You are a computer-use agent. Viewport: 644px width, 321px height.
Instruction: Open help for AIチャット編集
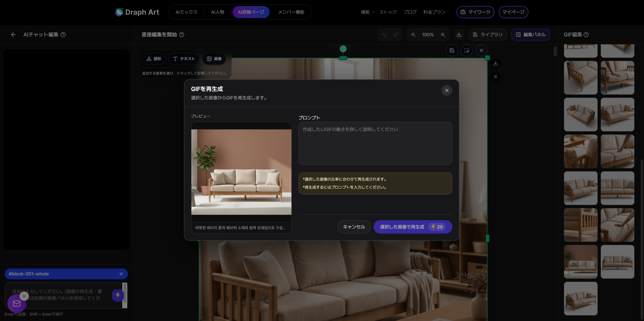pos(63,35)
